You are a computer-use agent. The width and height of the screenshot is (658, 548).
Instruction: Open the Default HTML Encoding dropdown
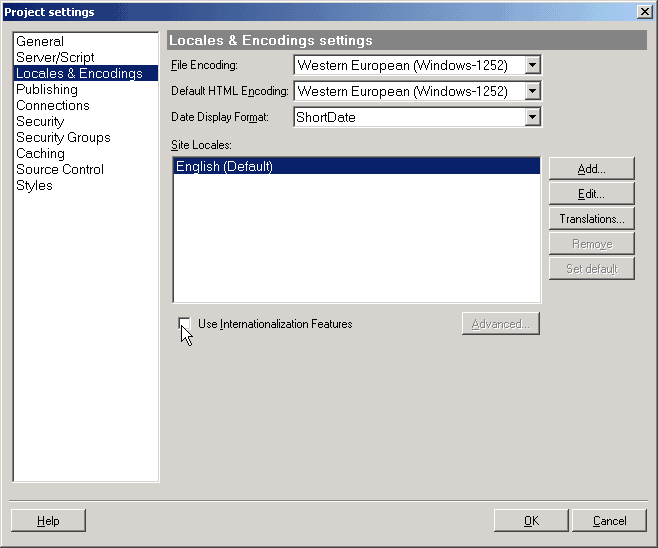pos(533,92)
